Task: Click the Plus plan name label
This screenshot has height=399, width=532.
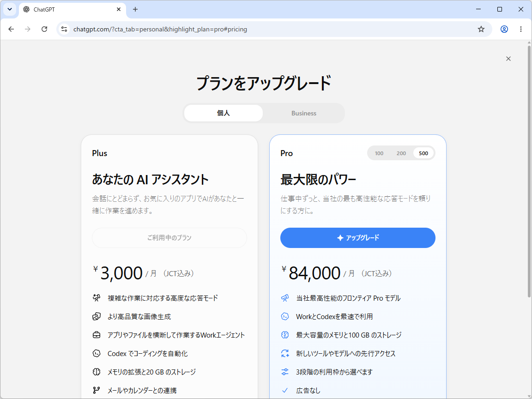Action: tap(99, 153)
